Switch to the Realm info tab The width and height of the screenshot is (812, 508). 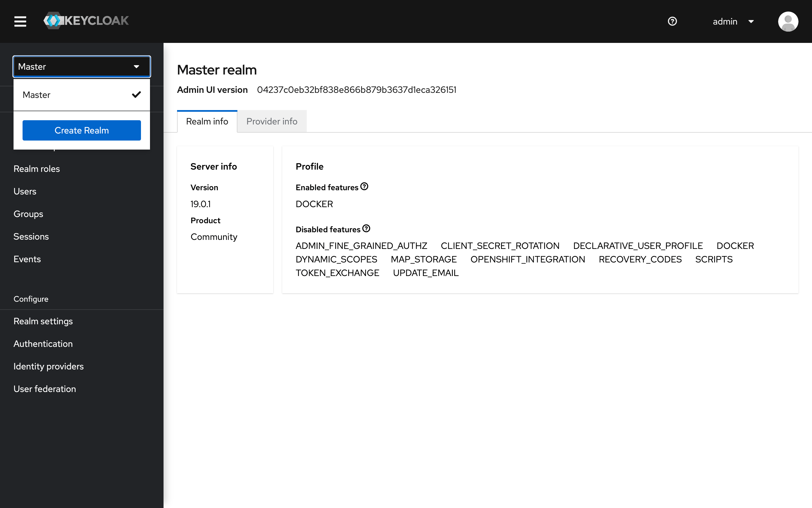pyautogui.click(x=207, y=121)
